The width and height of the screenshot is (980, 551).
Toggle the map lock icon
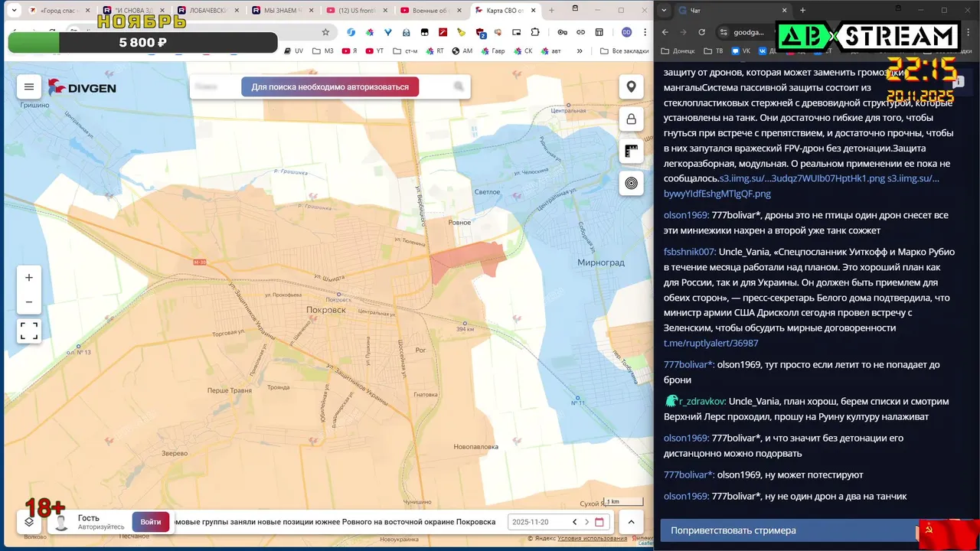pyautogui.click(x=631, y=119)
